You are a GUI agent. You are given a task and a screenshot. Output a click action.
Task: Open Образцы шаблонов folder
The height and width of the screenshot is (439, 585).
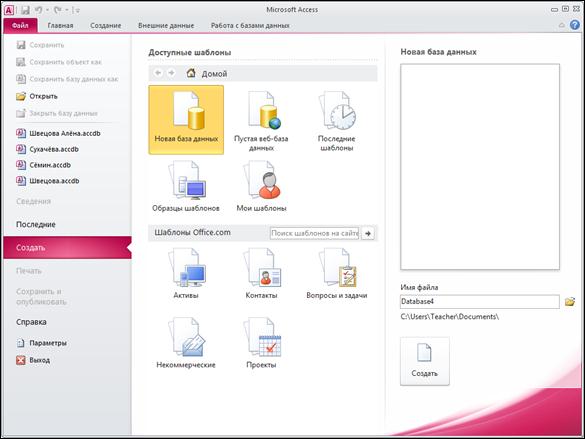coord(186,186)
